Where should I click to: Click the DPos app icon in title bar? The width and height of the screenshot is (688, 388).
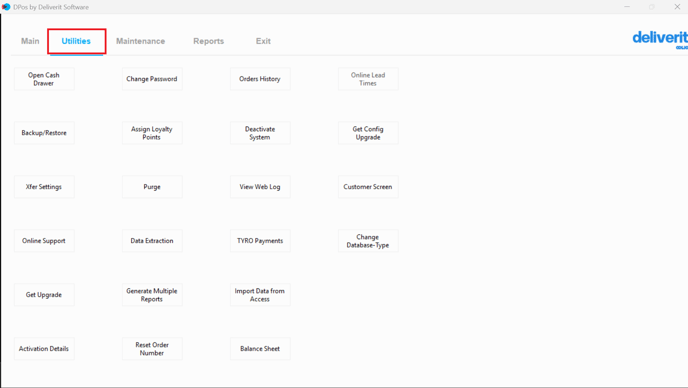click(6, 7)
